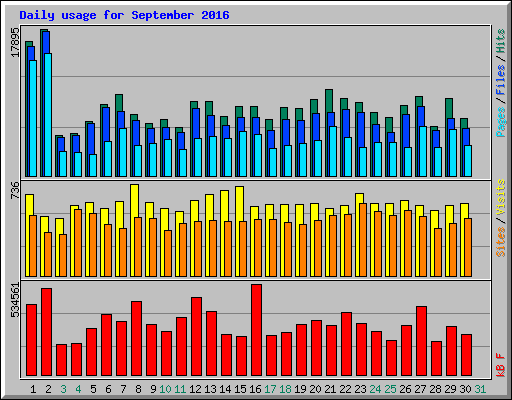Click day label '21' on the x-axis
This screenshot has width=512, height=400.
coord(330,389)
